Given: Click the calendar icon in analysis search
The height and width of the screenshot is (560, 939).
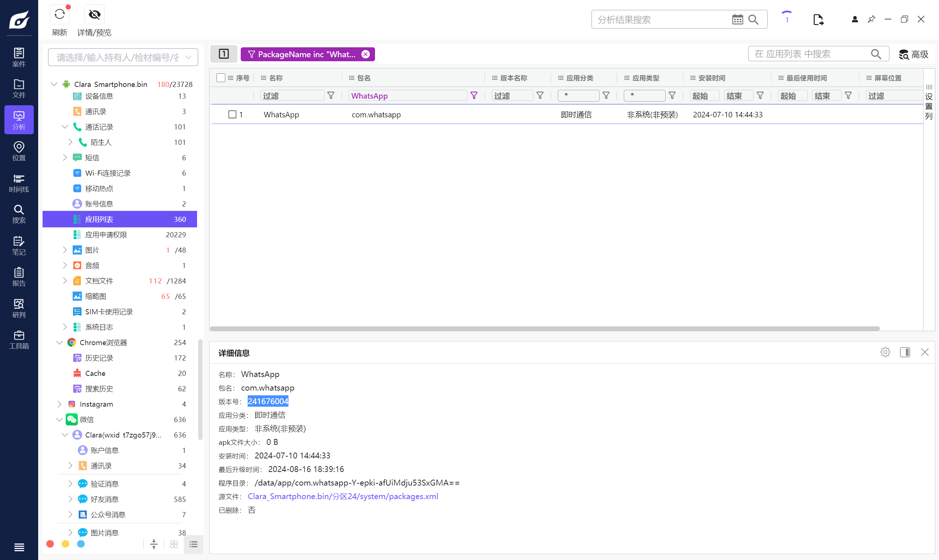Looking at the screenshot, I should pyautogui.click(x=737, y=20).
